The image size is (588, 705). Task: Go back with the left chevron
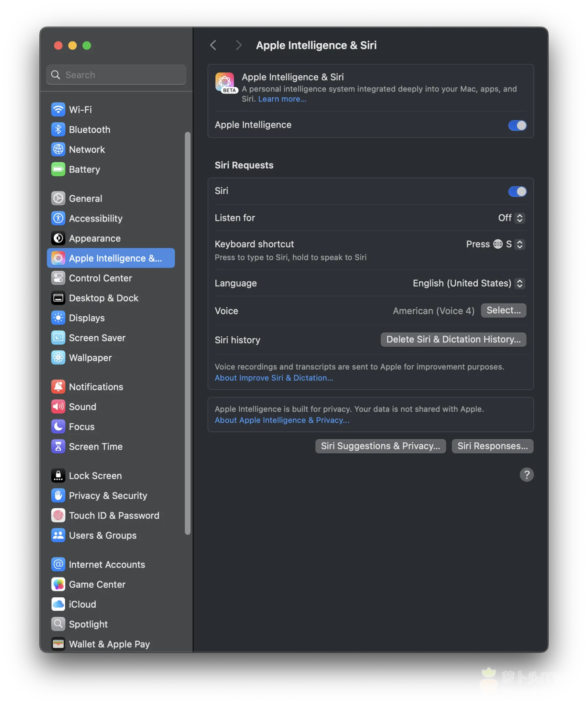(x=213, y=45)
